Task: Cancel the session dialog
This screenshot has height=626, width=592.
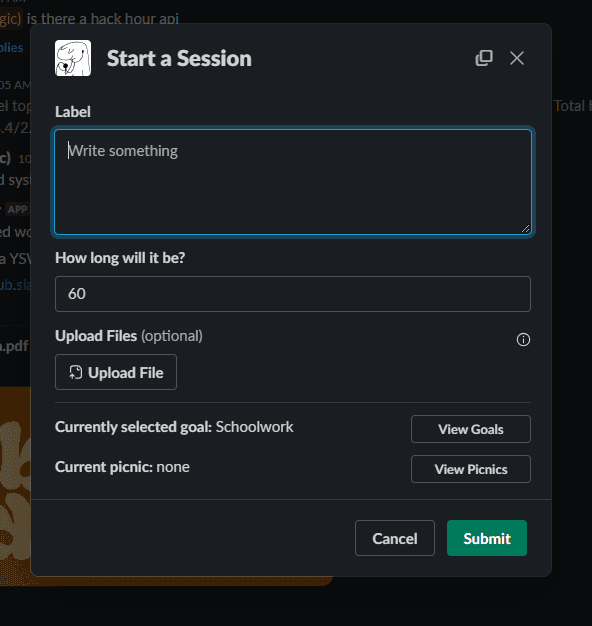Action: pos(394,538)
